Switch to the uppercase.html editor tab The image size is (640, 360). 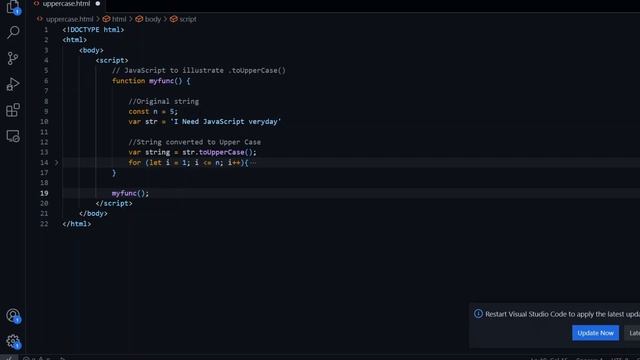[x=66, y=4]
